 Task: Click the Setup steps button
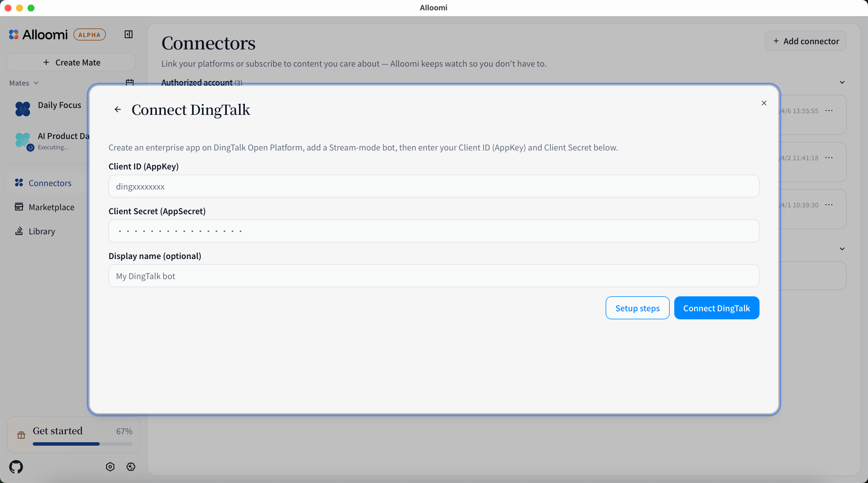click(637, 308)
